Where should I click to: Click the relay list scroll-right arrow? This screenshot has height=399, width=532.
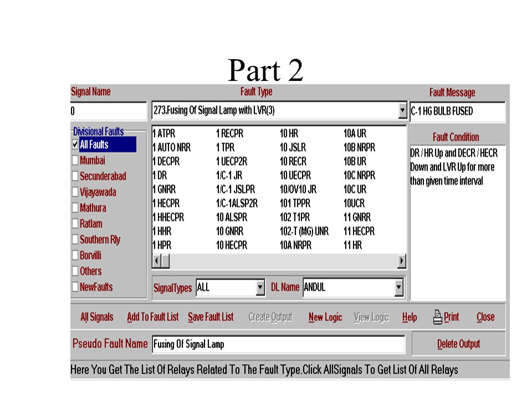(402, 261)
